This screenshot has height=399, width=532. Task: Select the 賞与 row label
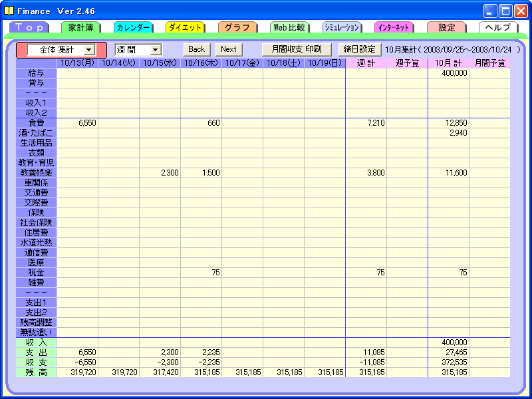37,83
